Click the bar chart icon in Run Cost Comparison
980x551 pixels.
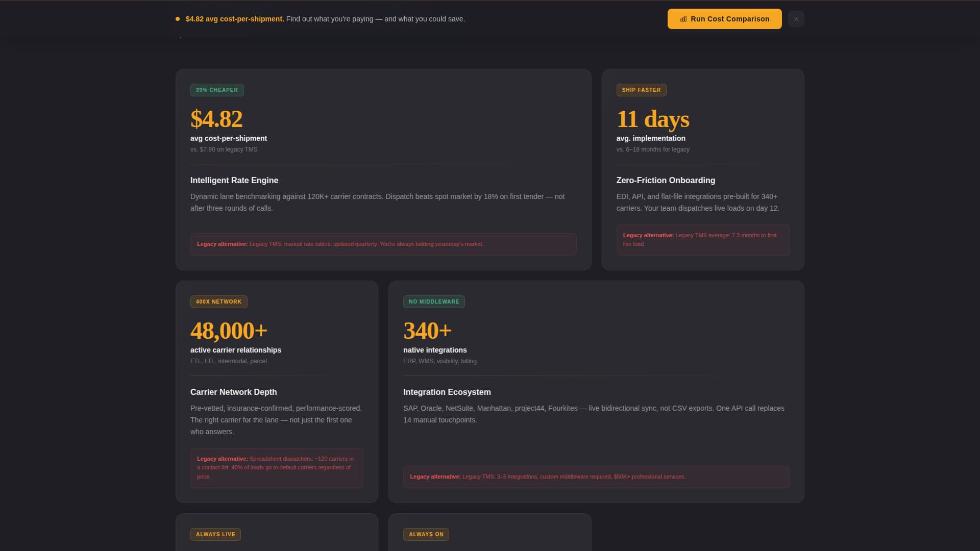pos(683,19)
